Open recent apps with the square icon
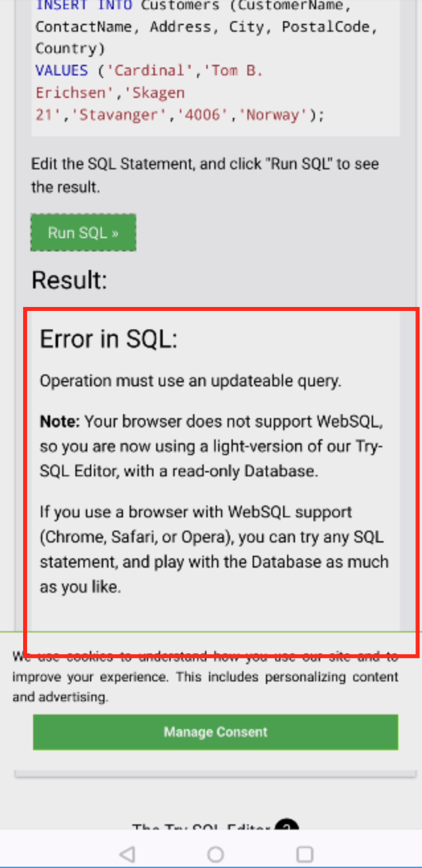 click(x=304, y=854)
